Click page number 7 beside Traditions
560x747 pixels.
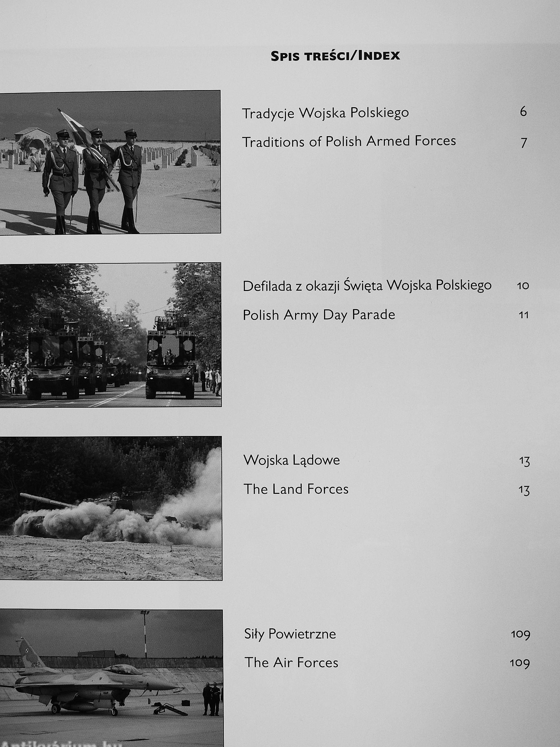(x=523, y=143)
